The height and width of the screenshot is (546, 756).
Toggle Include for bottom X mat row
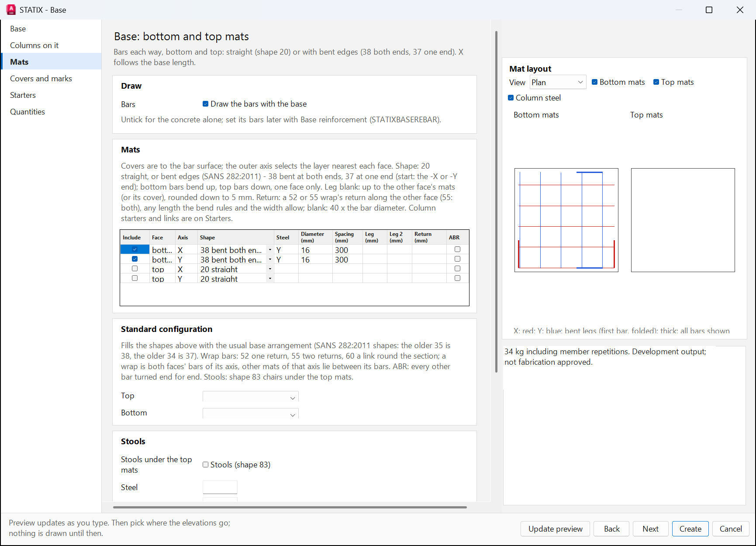click(135, 249)
